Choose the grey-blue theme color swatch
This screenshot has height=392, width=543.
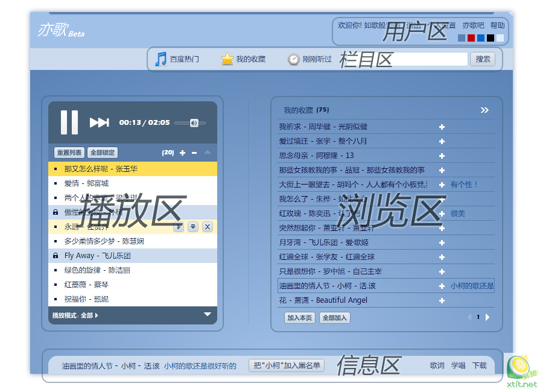[462, 38]
